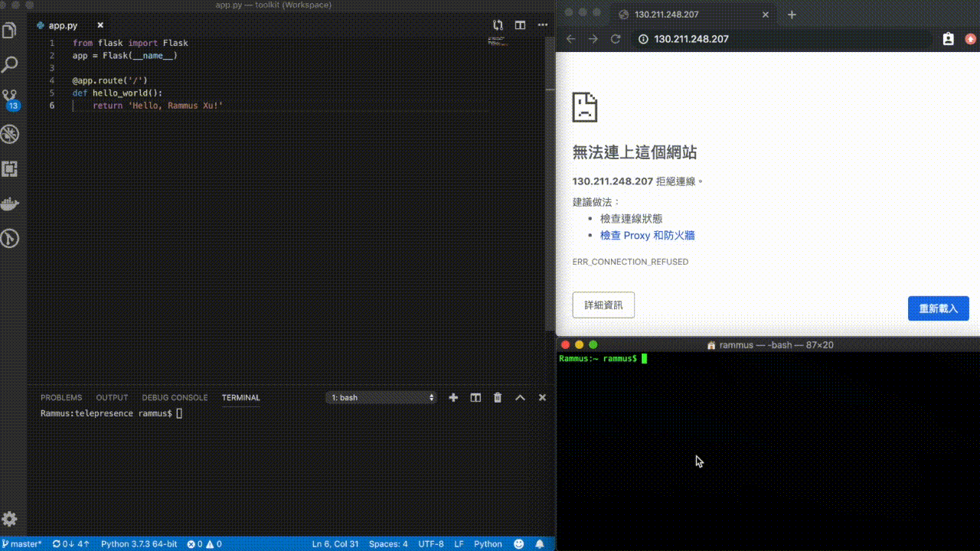
Task: Maximize terminal panel with up chevron
Action: click(x=520, y=397)
